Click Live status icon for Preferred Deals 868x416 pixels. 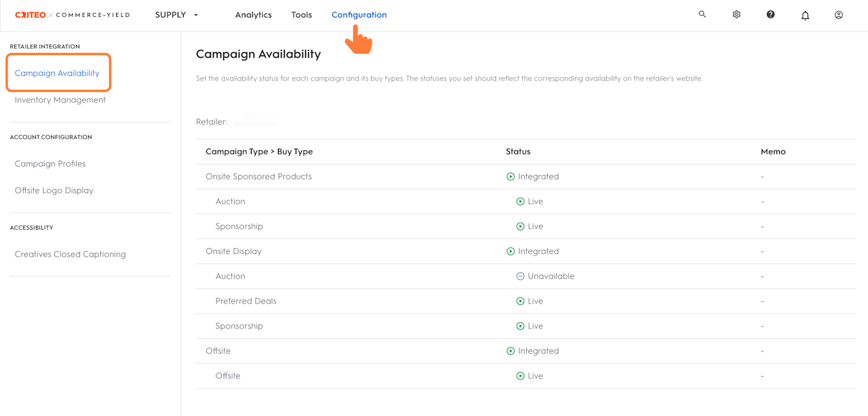pyautogui.click(x=520, y=301)
